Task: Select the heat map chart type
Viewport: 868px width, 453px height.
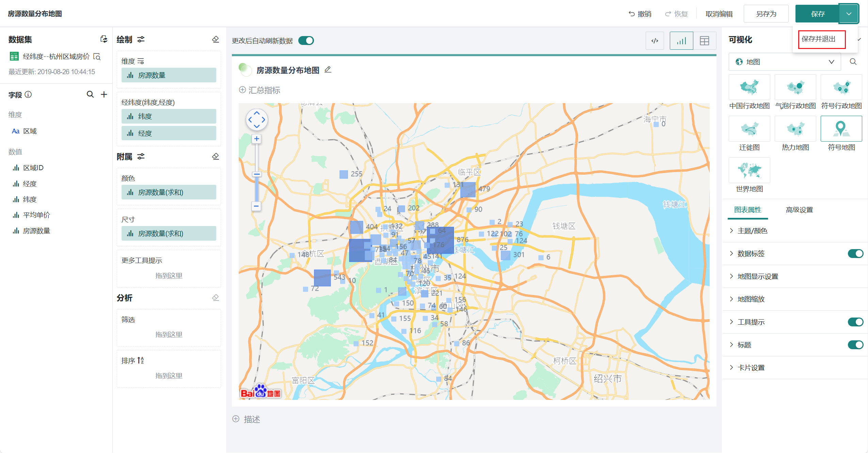Action: click(x=795, y=129)
